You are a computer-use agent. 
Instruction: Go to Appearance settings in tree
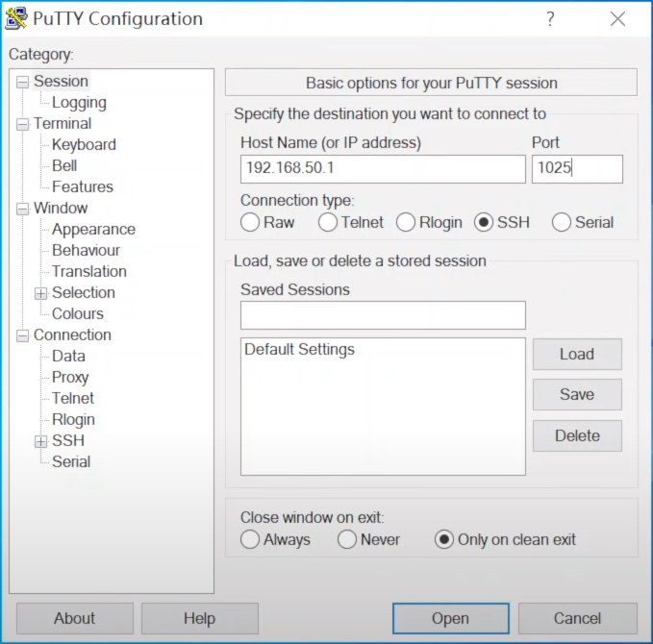[93, 230]
